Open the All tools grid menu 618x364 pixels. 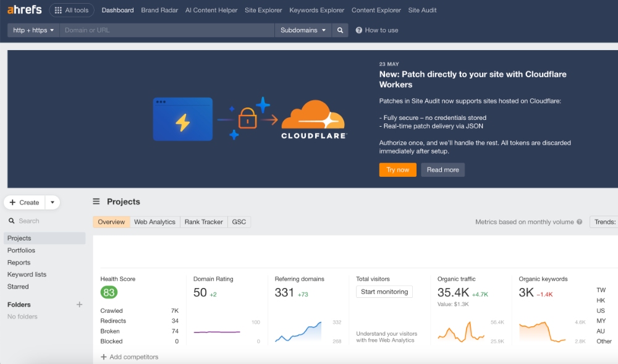click(72, 11)
